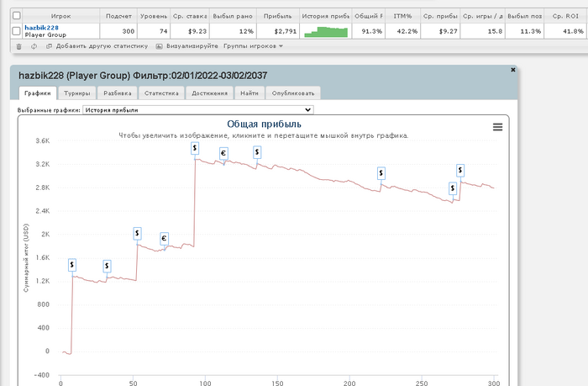Open the chart hamburger context menu
This screenshot has height=386, width=588.
click(x=497, y=127)
